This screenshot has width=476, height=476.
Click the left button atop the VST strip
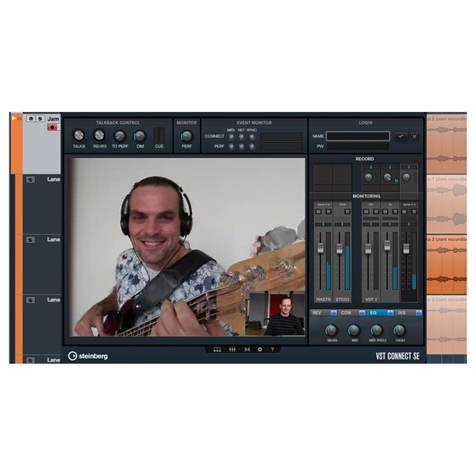tap(367, 212)
